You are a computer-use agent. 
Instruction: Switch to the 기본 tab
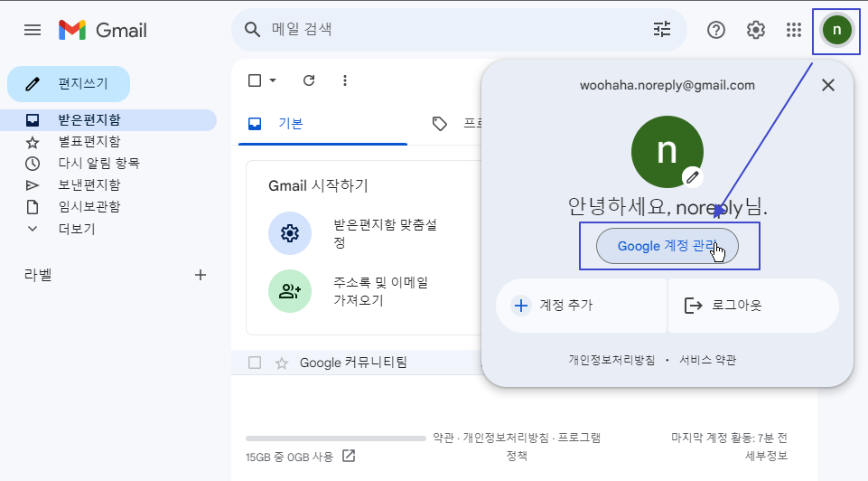(x=322, y=124)
